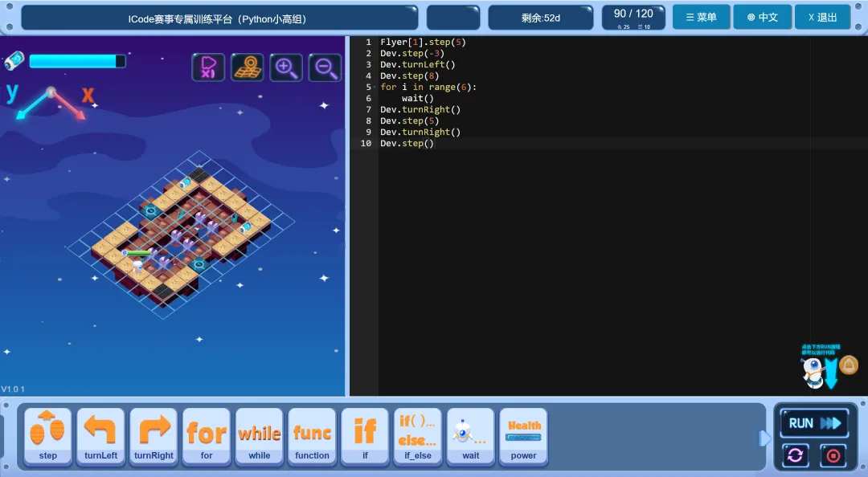Open the 菜单 menu
The height and width of the screenshot is (477, 868).
pos(702,17)
